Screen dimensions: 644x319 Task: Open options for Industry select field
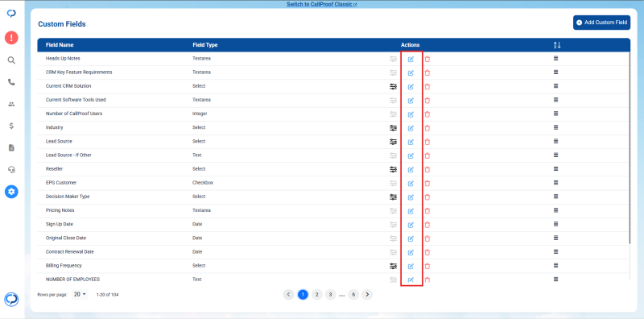394,128
